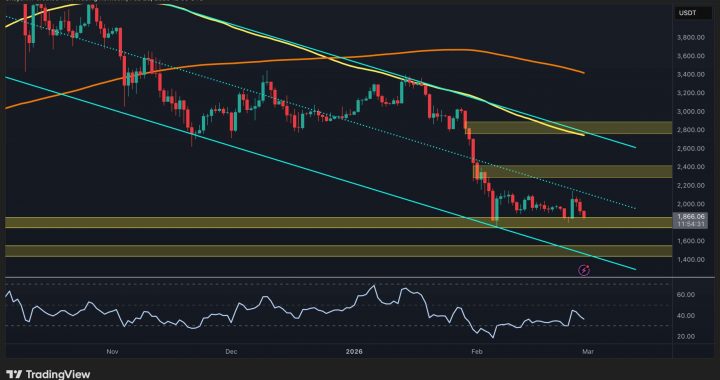This screenshot has width=720, height=380.
Task: Click the 1,400.00 price axis label
Action: pyautogui.click(x=692, y=260)
